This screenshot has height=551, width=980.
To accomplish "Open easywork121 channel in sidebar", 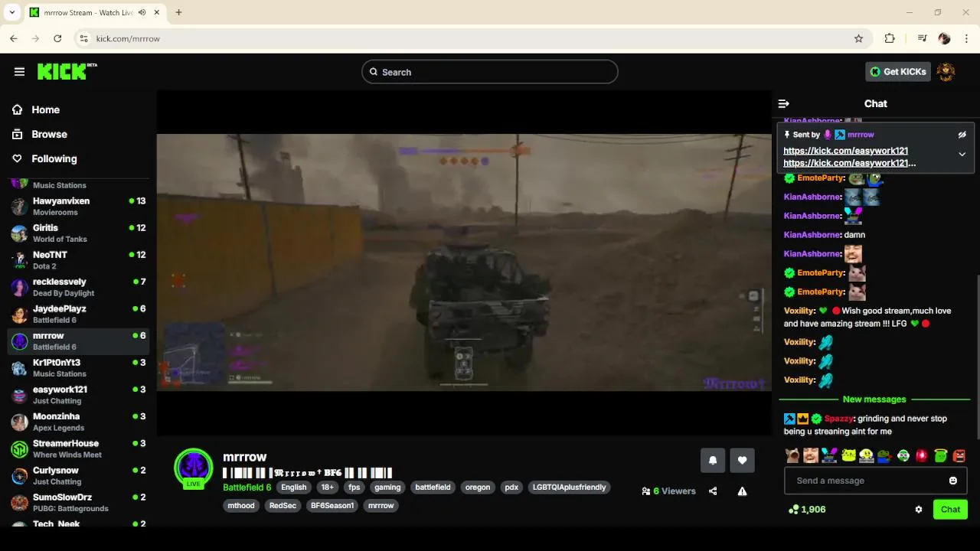I will (78, 395).
